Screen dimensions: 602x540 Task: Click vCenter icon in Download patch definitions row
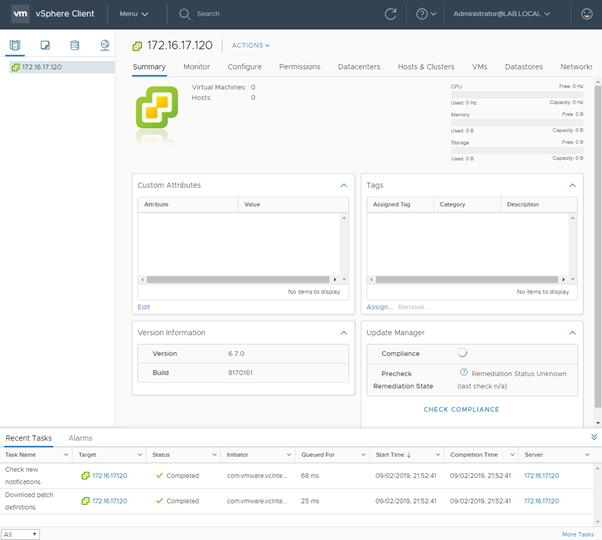[x=85, y=501]
